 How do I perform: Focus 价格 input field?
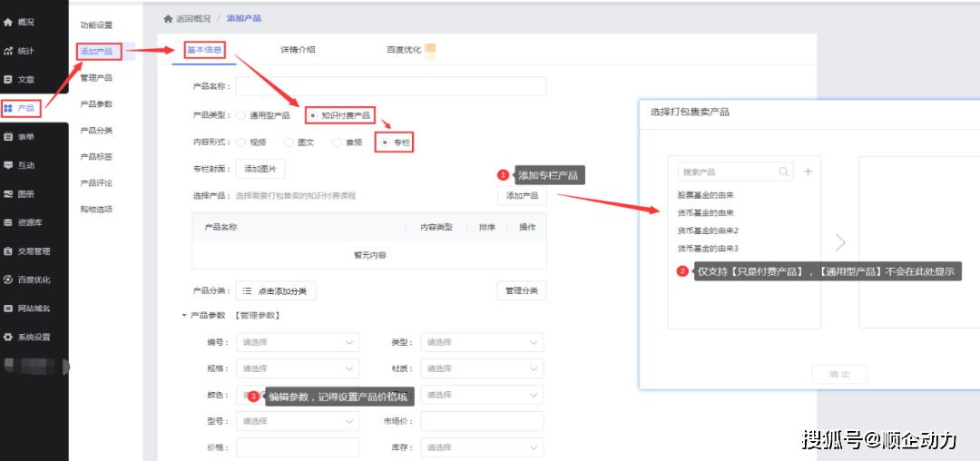point(298,448)
